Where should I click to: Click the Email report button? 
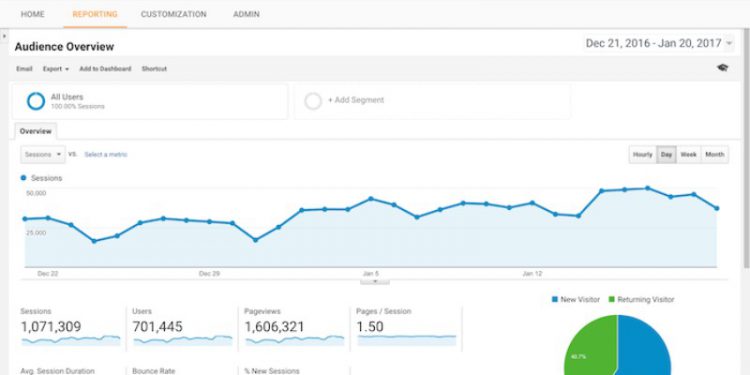[24, 69]
